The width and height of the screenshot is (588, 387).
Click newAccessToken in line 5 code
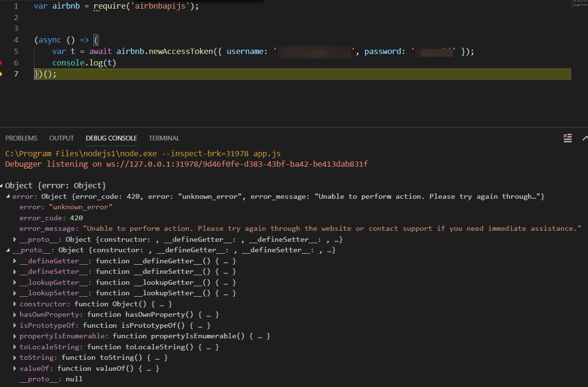pyautogui.click(x=181, y=51)
